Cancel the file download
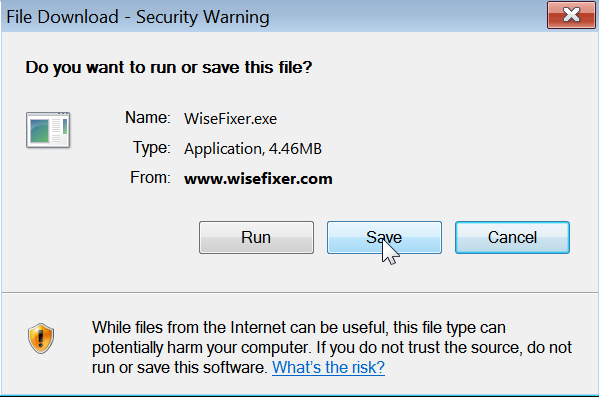 (512, 237)
